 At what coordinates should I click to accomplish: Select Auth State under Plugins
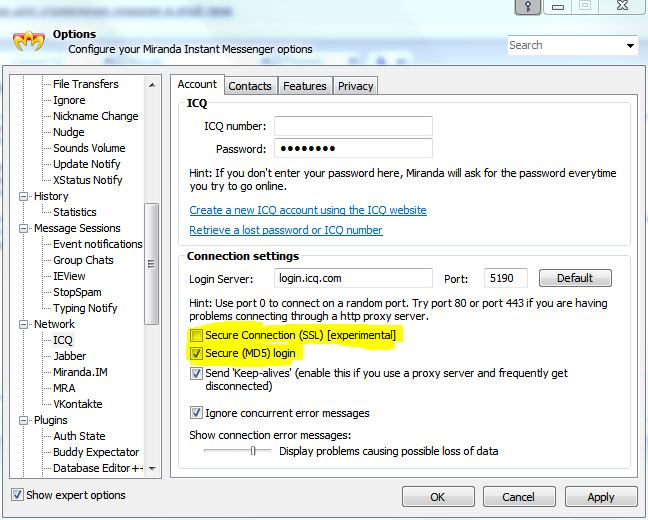79,437
